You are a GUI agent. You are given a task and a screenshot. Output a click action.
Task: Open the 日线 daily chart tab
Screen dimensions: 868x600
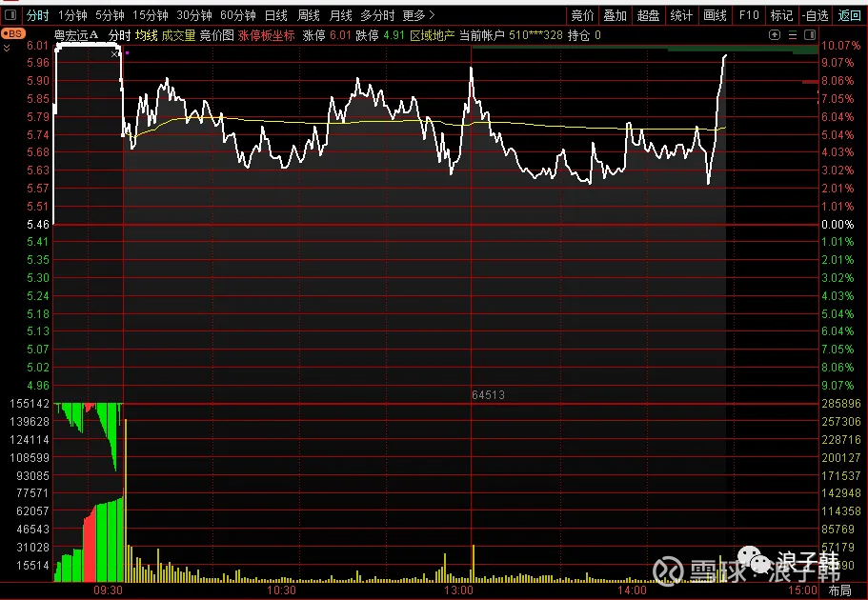276,15
